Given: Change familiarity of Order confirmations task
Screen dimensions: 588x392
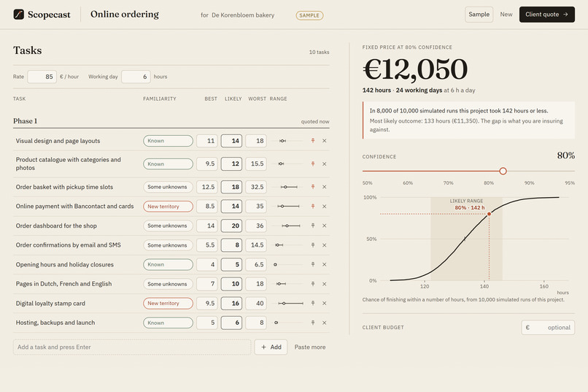Looking at the screenshot, I should click(168, 245).
